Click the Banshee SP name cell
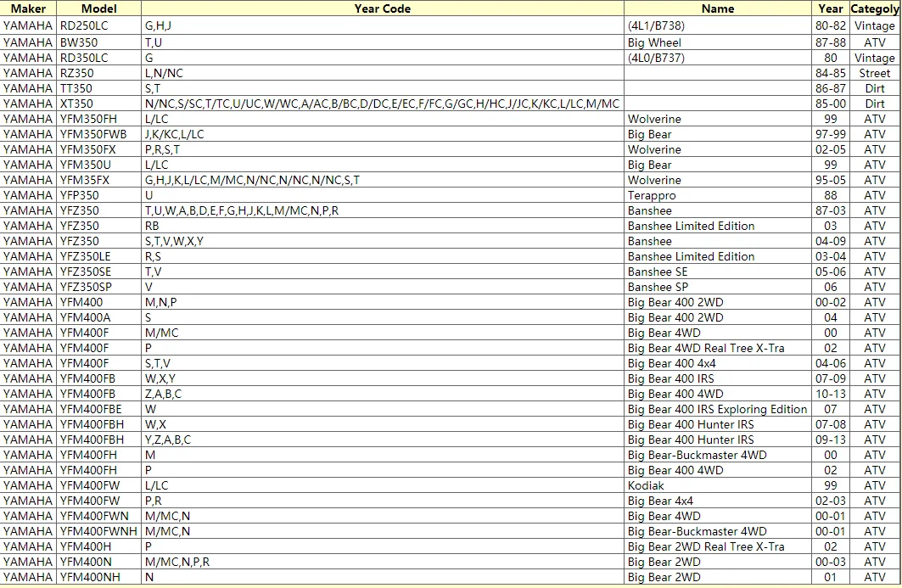The width and height of the screenshot is (902, 588). point(717,287)
